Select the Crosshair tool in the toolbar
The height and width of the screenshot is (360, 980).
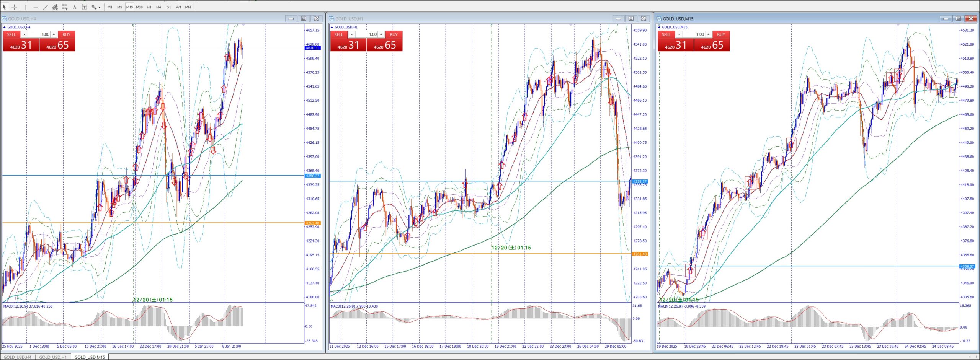click(x=14, y=7)
